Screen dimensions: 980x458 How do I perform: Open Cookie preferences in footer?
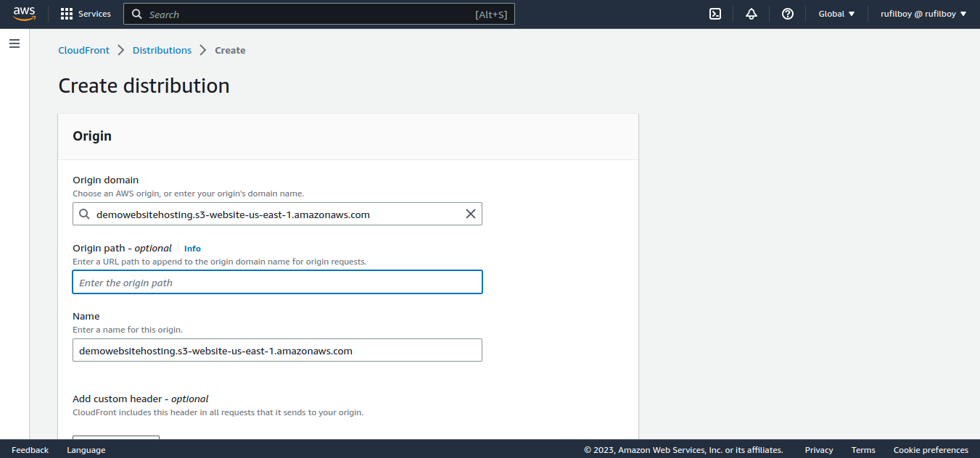coord(931,450)
